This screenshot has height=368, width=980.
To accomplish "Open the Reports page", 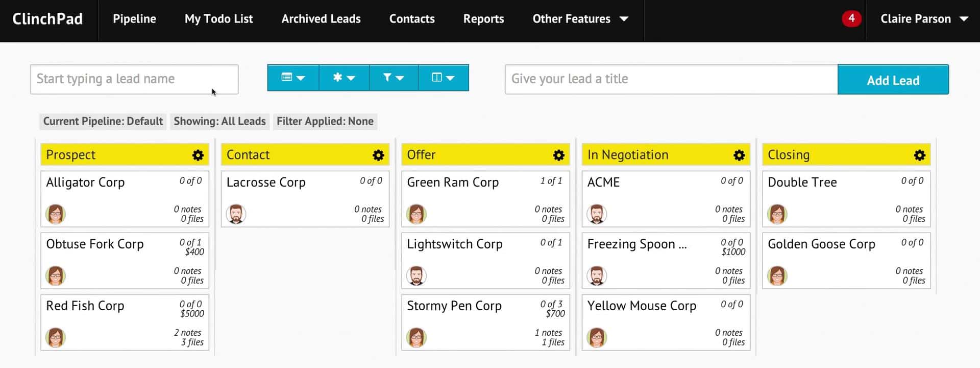I will [x=483, y=19].
